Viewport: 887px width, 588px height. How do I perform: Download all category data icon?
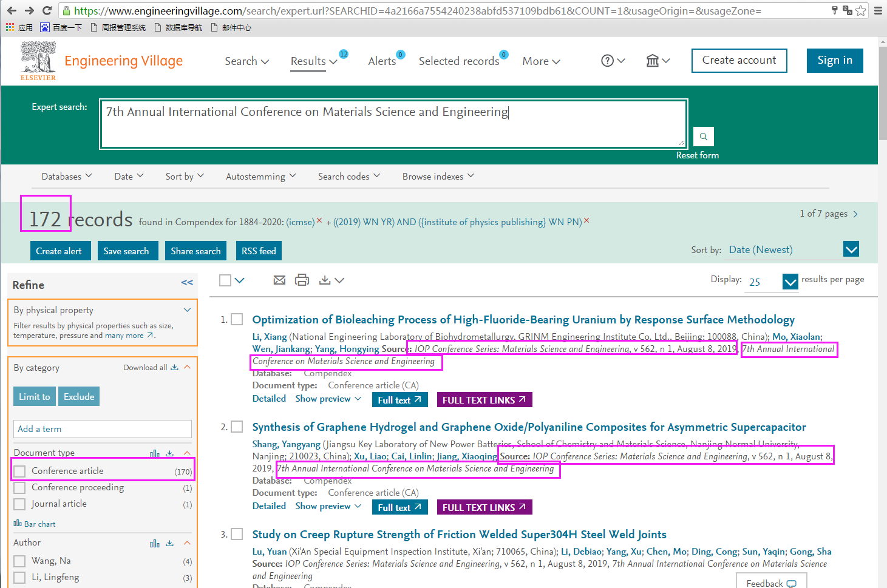coord(174,367)
